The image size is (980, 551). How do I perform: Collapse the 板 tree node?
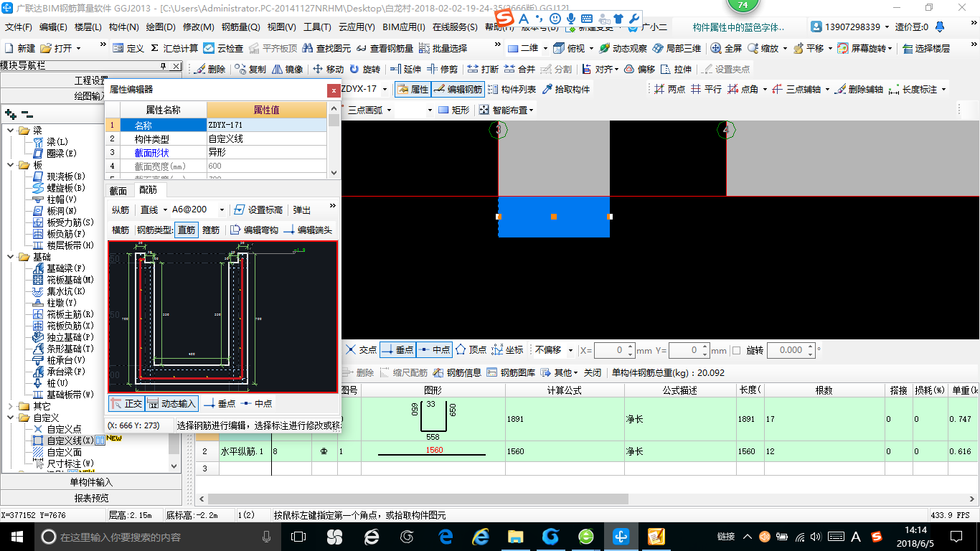[10, 165]
